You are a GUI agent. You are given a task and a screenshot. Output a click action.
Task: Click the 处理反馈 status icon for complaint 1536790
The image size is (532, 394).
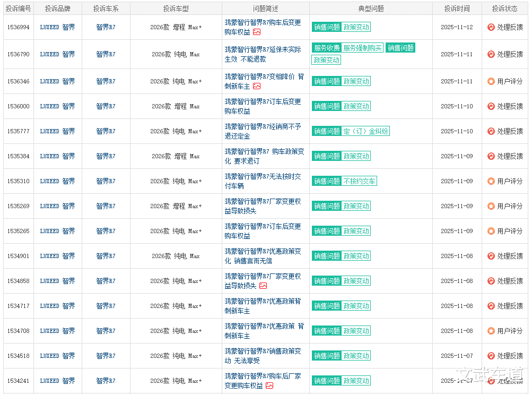(x=491, y=54)
